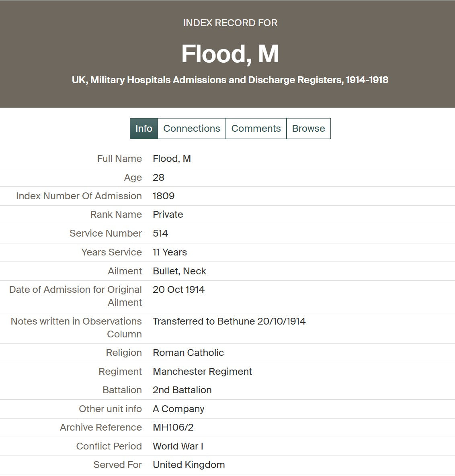Image resolution: width=455 pixels, height=476 pixels.
Task: Click the Years Service value 11 Years
Action: coord(170,252)
